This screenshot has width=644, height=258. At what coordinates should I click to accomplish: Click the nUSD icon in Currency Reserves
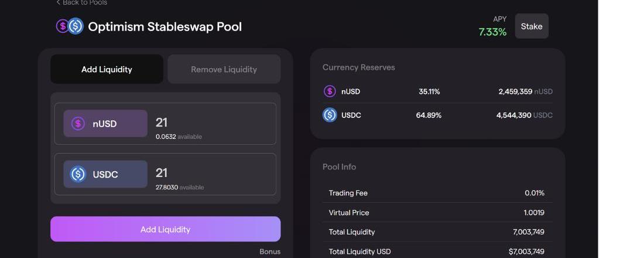(330, 91)
